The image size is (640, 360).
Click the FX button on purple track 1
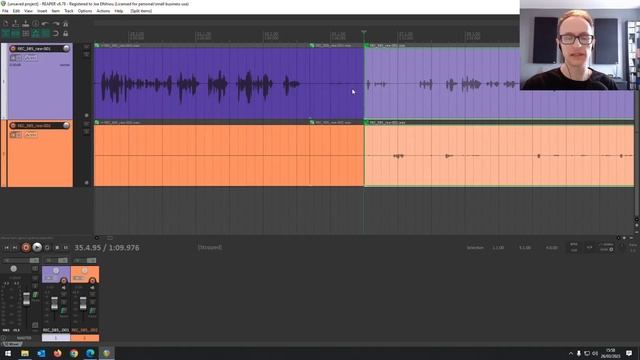[x=31, y=58]
